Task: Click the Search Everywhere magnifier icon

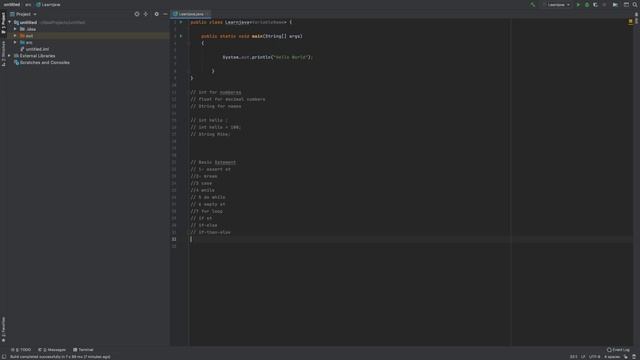Action: pyautogui.click(x=635, y=4)
